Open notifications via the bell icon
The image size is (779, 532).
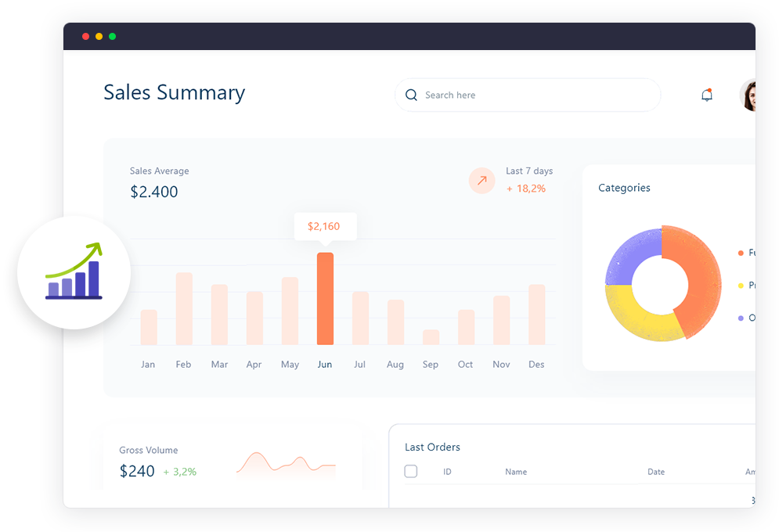pyautogui.click(x=707, y=94)
